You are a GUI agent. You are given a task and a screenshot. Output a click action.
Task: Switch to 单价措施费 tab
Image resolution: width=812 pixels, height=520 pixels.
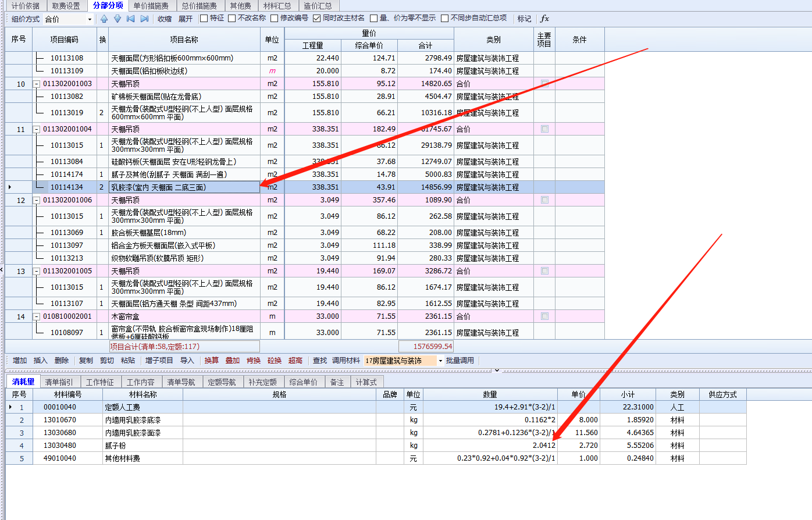click(151, 6)
